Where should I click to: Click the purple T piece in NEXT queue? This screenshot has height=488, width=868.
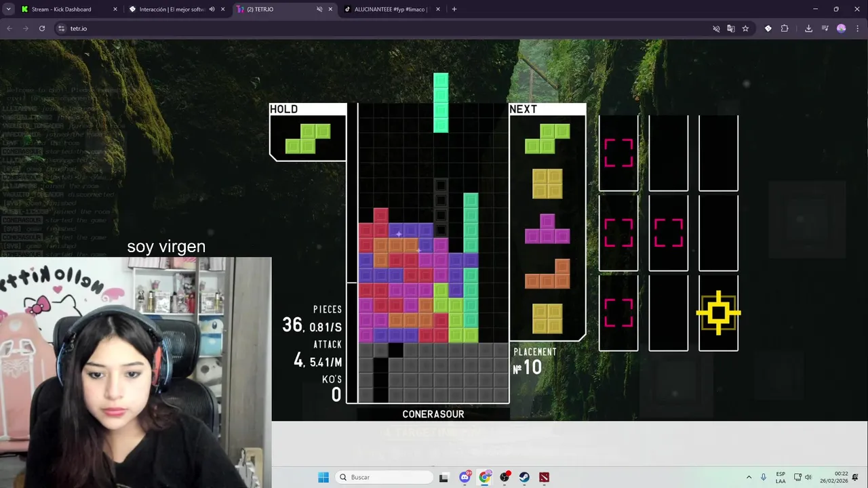547,229
